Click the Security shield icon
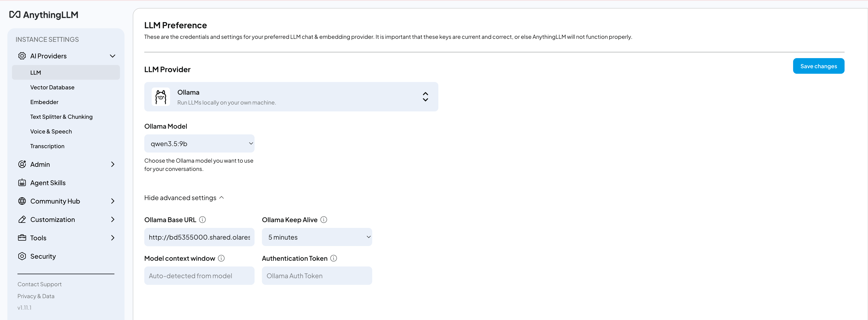The width and height of the screenshot is (868, 320). coord(22,256)
